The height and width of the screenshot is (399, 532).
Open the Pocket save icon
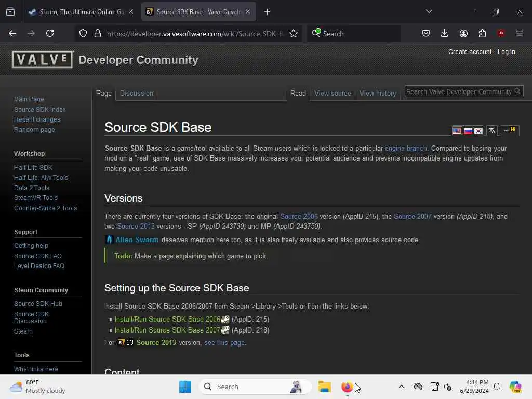[426, 33]
